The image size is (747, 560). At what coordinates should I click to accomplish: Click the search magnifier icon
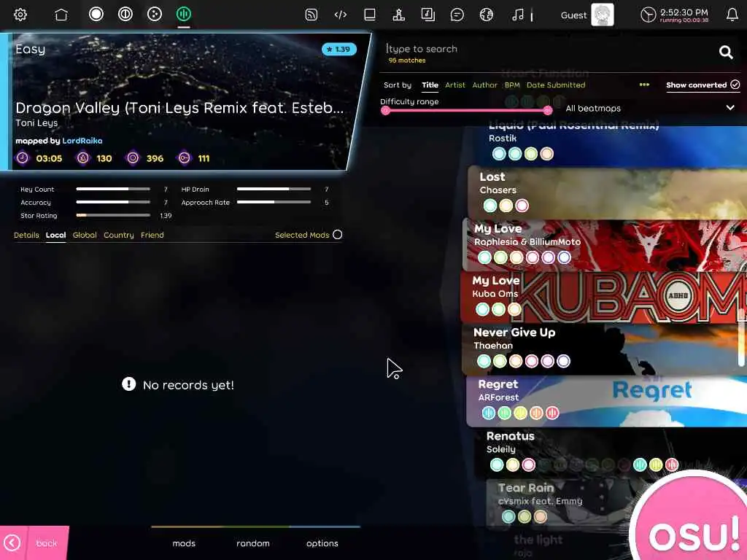click(726, 52)
